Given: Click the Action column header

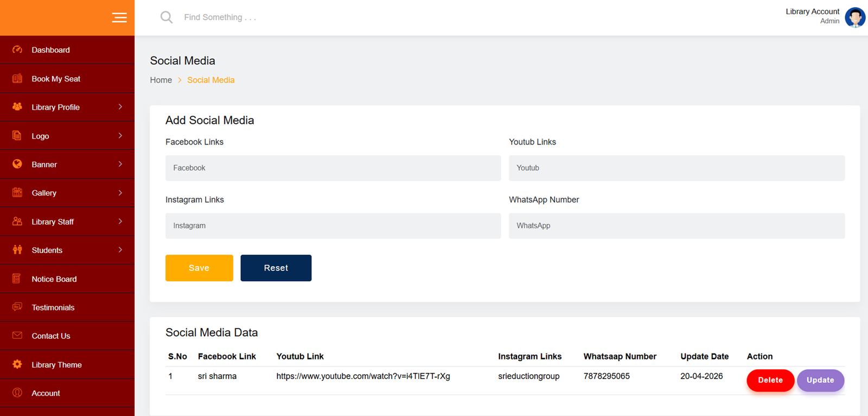Looking at the screenshot, I should pos(759,356).
